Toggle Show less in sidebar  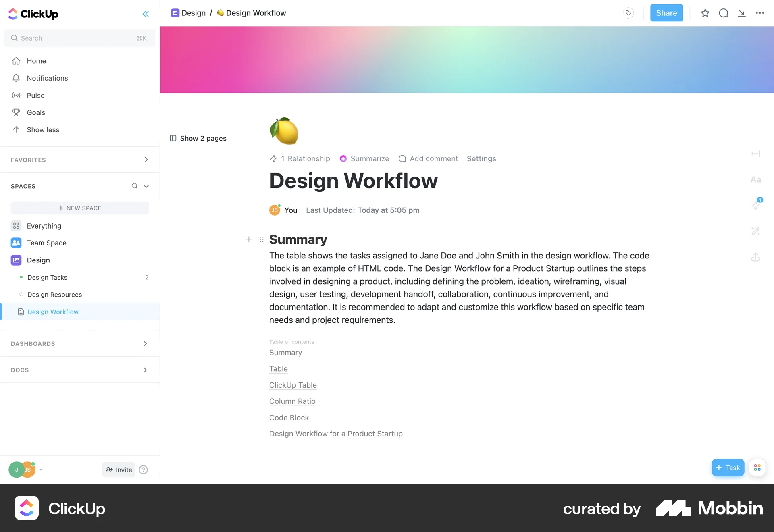(43, 130)
